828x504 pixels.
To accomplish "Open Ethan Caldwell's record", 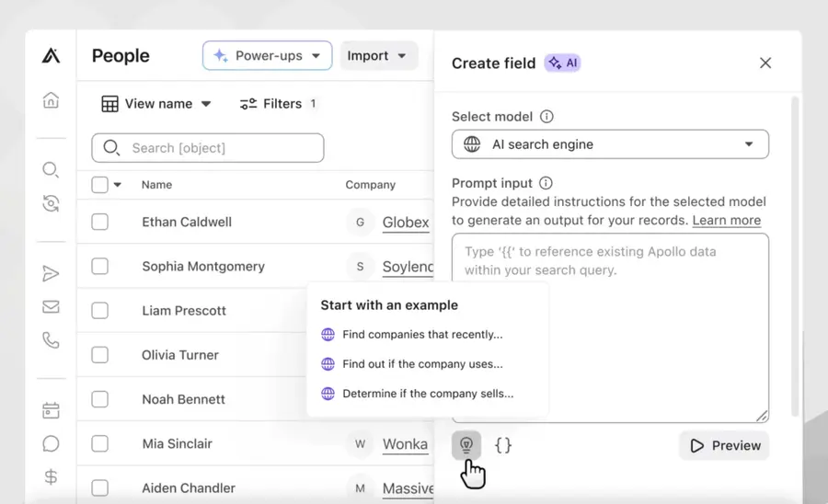I will [x=187, y=222].
